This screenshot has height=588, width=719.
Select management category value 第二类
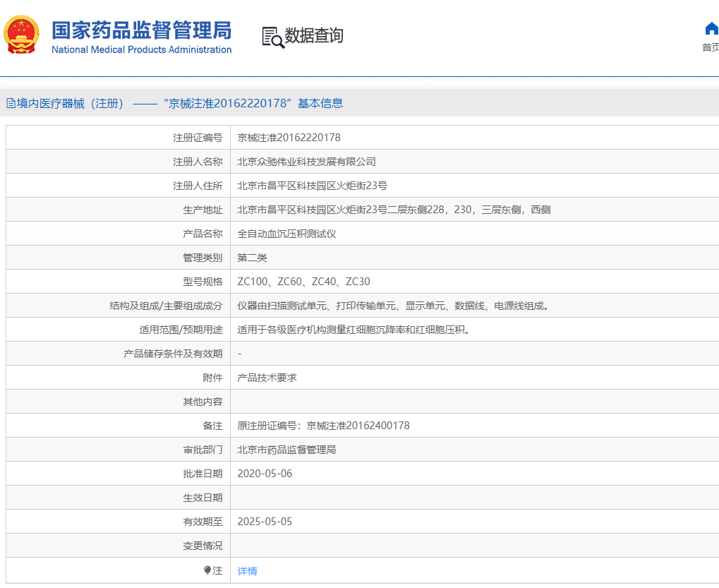(x=252, y=258)
